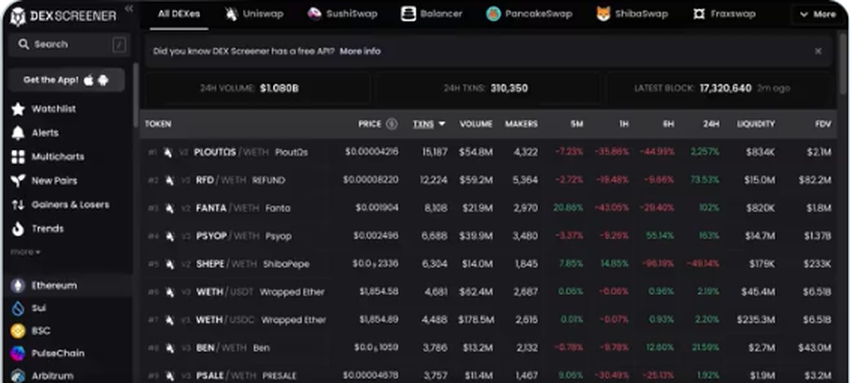Screen dimensions: 850x383
Task: Open the Multicharts grid icon
Action: pos(18,157)
